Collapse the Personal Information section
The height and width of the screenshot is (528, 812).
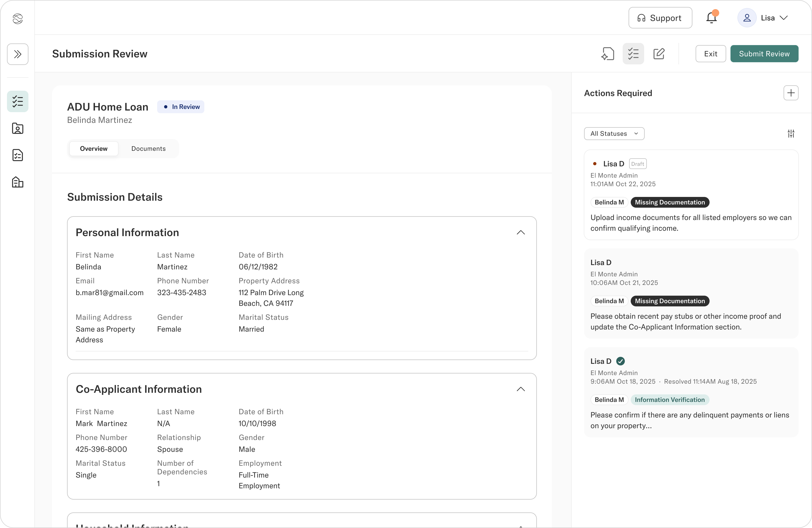click(x=521, y=232)
